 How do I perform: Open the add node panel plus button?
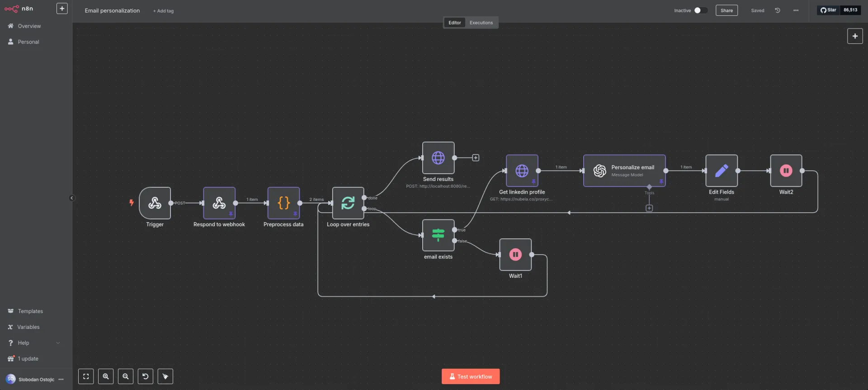pos(855,36)
